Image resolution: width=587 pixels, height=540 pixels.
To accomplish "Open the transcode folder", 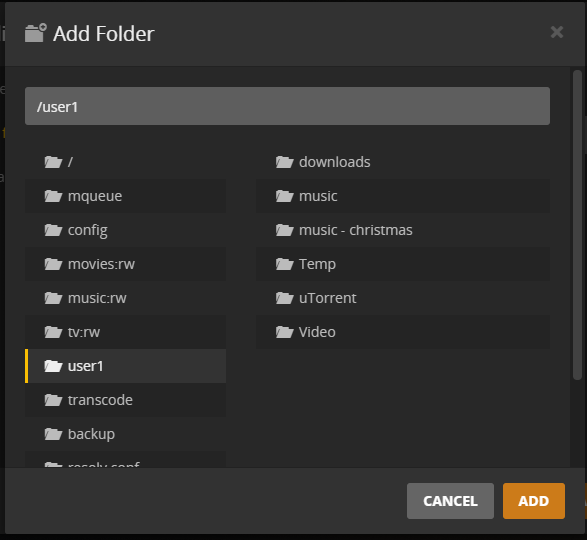I will coord(100,400).
